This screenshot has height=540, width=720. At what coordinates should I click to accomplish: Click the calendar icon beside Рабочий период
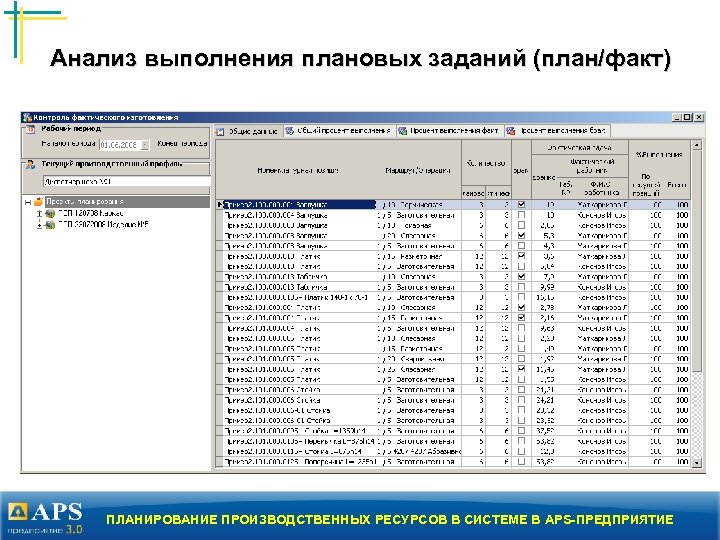(30, 129)
